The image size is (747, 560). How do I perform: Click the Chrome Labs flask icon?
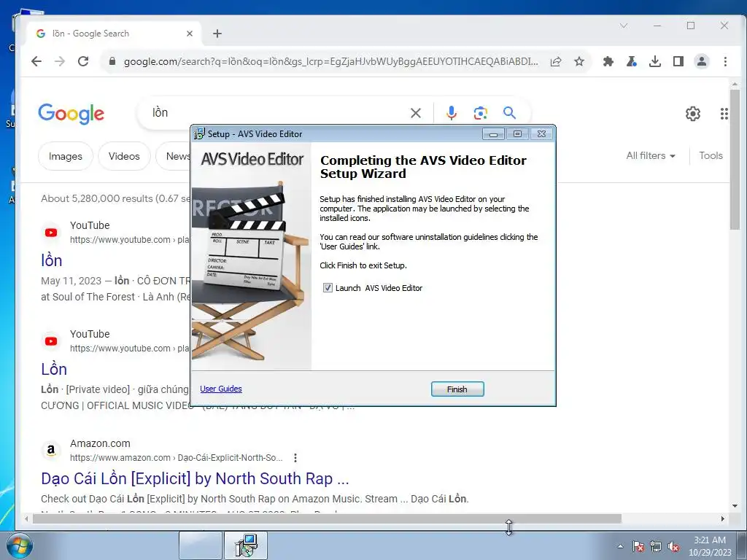[x=632, y=61]
